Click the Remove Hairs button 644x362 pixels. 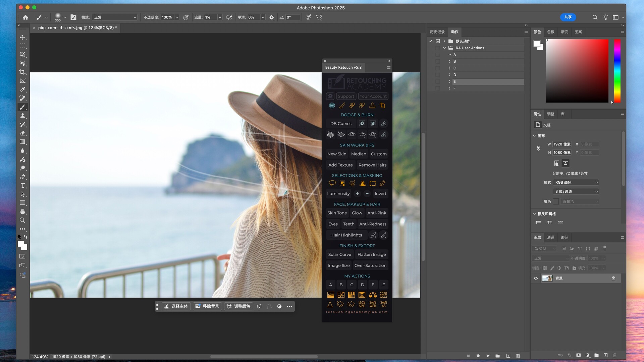tap(372, 165)
